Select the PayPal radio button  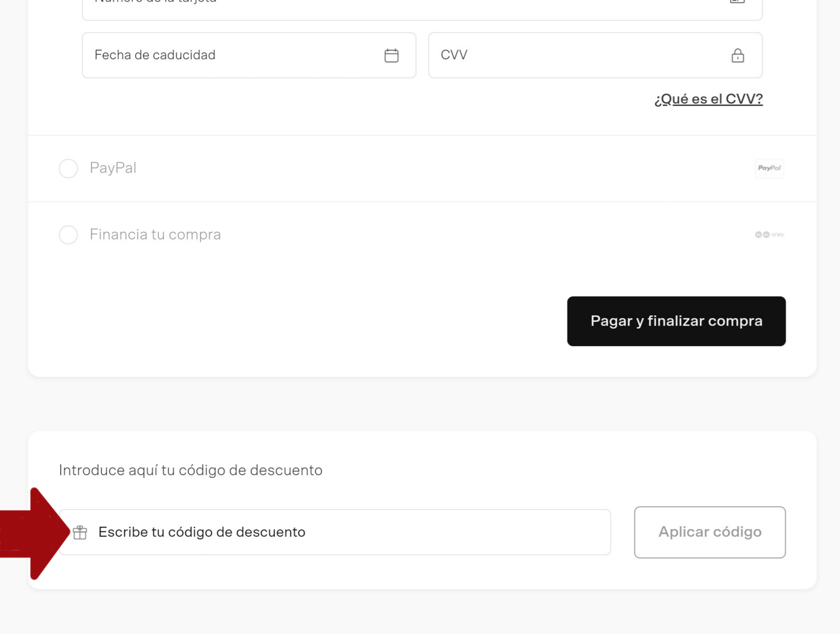pos(68,169)
